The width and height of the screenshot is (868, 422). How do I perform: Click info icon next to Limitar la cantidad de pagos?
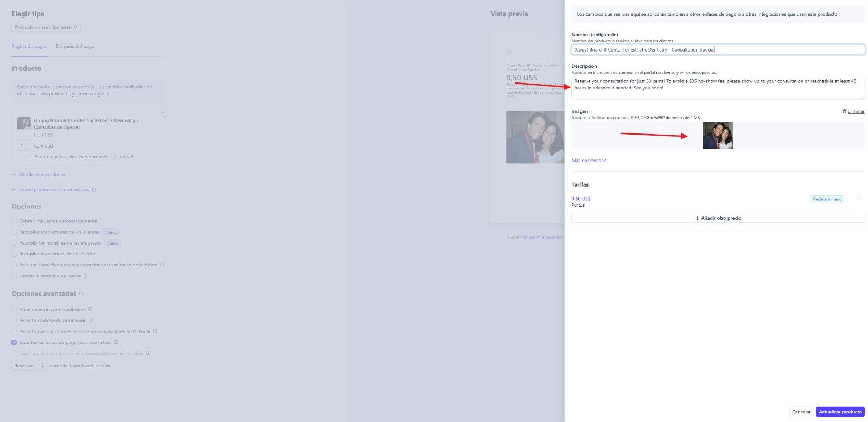pos(85,276)
